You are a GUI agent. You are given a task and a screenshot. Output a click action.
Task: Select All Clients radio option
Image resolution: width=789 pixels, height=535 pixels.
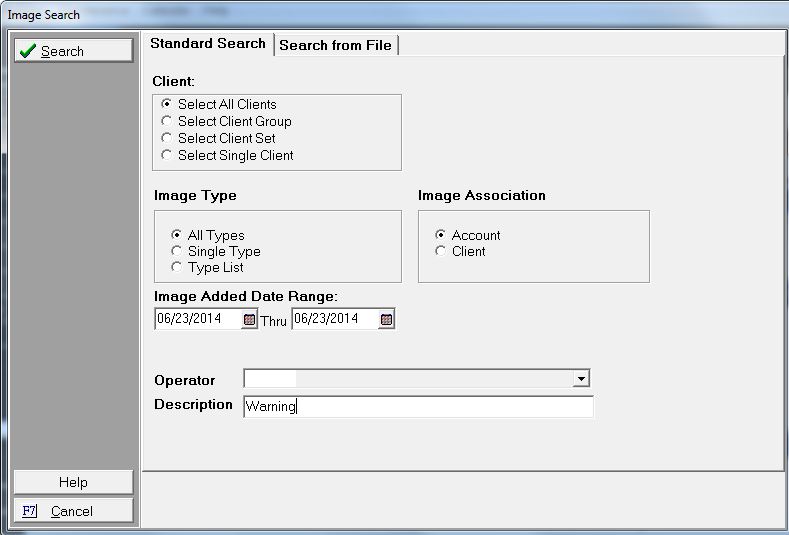[x=167, y=104]
